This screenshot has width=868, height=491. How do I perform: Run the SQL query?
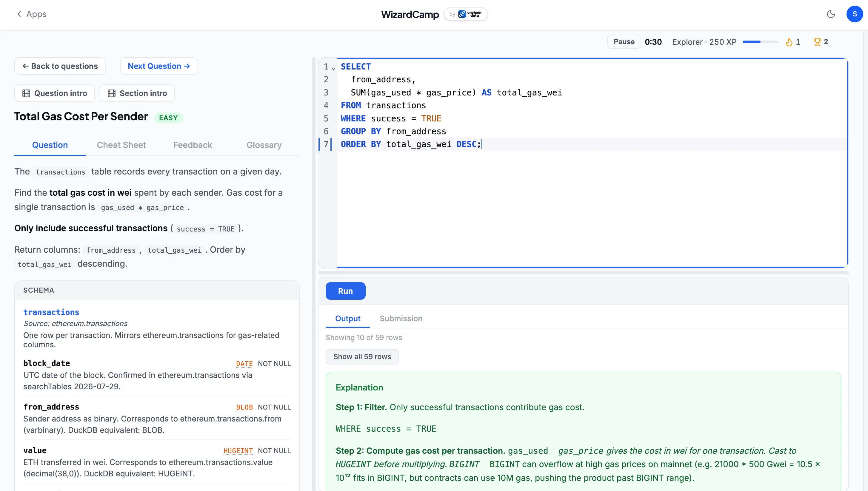pyautogui.click(x=345, y=291)
